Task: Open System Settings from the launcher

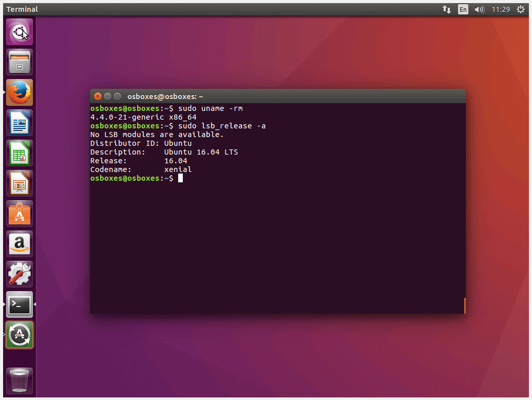Action: click(19, 274)
